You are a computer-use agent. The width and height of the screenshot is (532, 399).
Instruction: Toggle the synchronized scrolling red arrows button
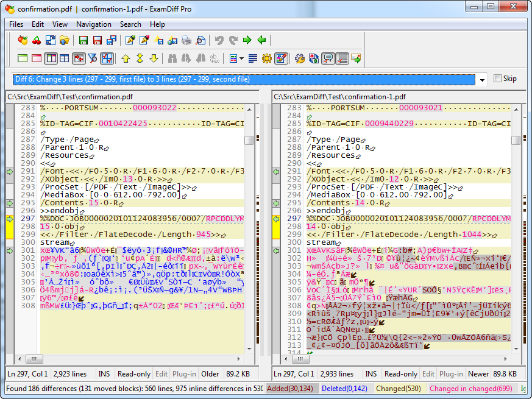click(79, 58)
